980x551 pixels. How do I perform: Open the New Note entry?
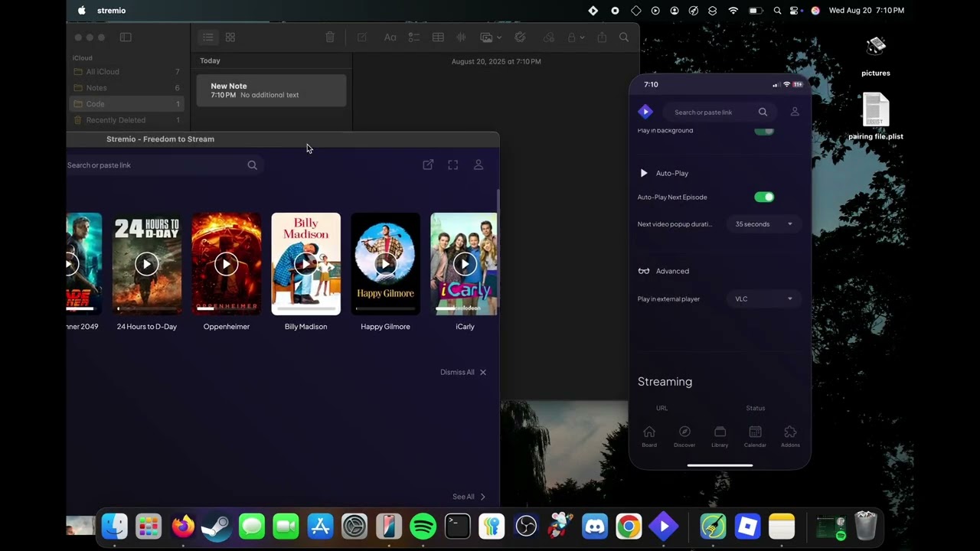272,90
